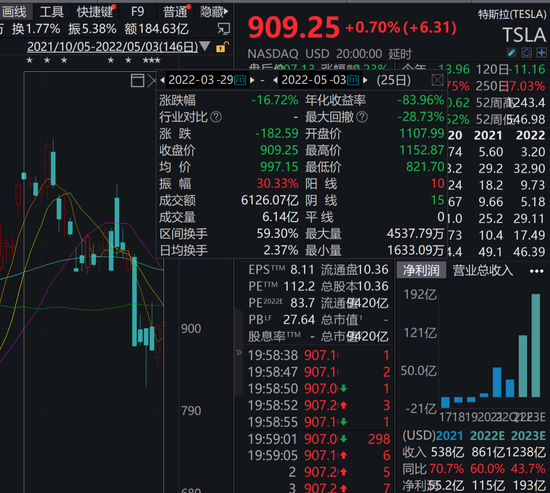Viewport: 550px width, 493px height.
Task: Open the 工具 tools menu
Action: (x=52, y=12)
